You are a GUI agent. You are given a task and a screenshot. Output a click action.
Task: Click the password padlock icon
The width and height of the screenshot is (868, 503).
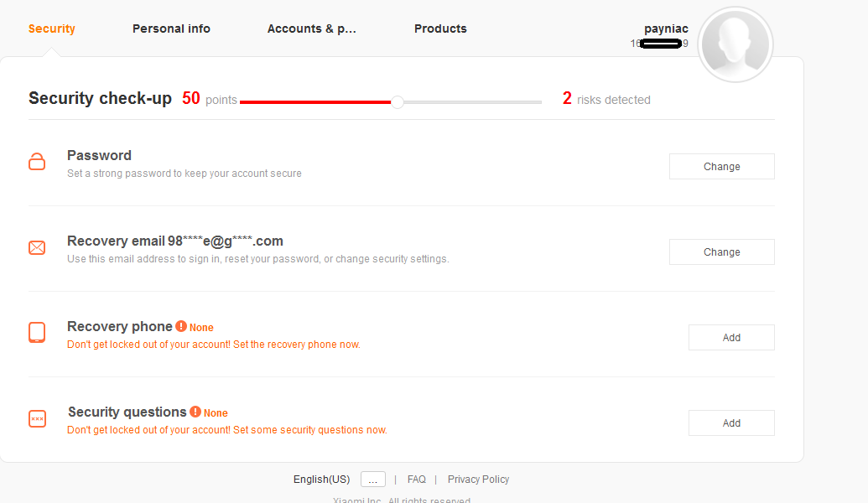(37, 162)
